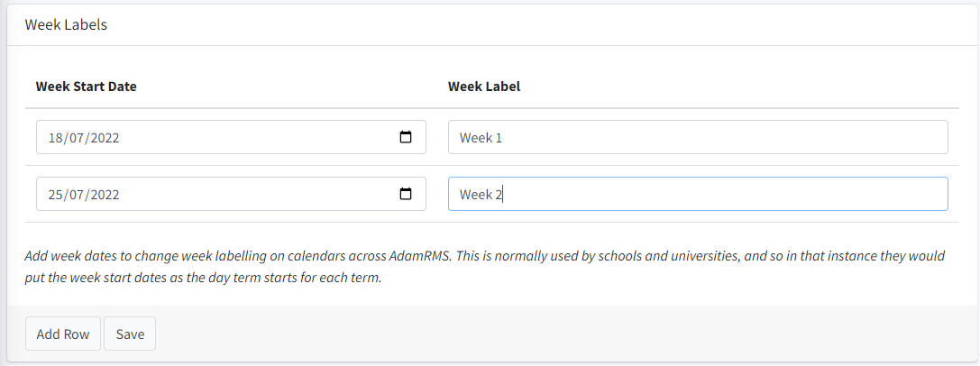Click the "Week Labels" panel heading
The image size is (980, 366).
click(66, 25)
